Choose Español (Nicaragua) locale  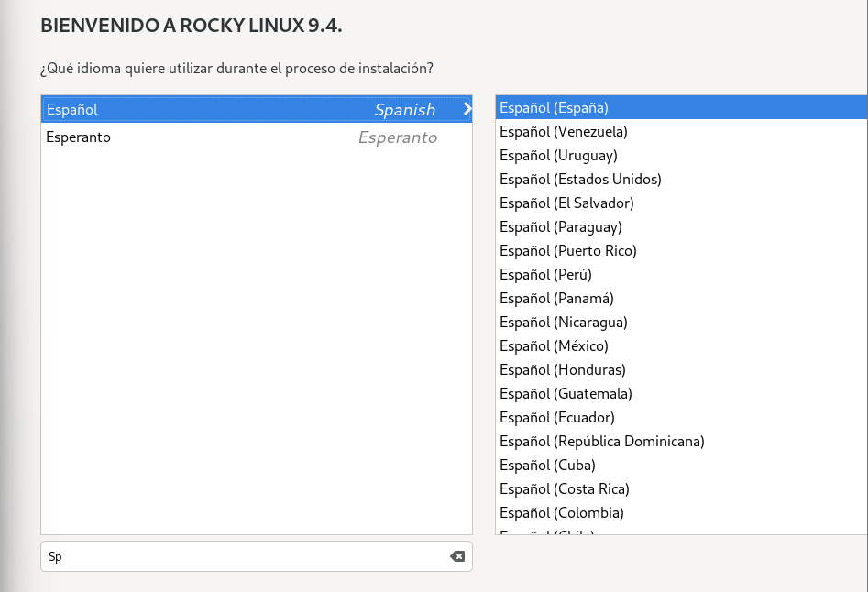(x=681, y=322)
